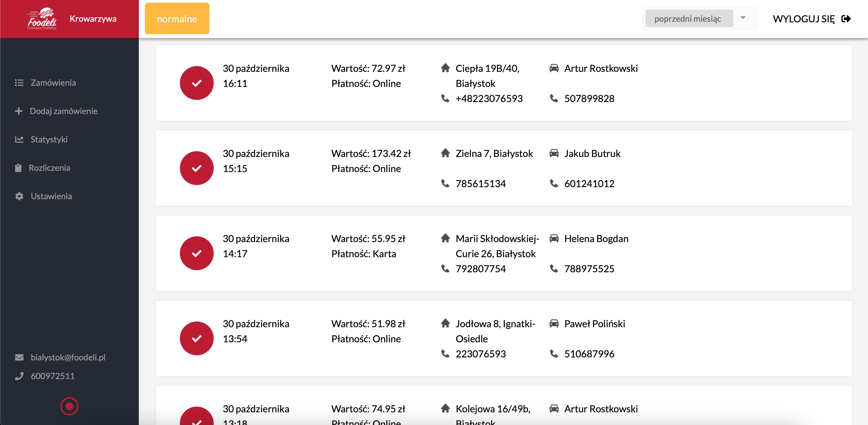Toggle the checkmark on the 16:11 order

[196, 83]
